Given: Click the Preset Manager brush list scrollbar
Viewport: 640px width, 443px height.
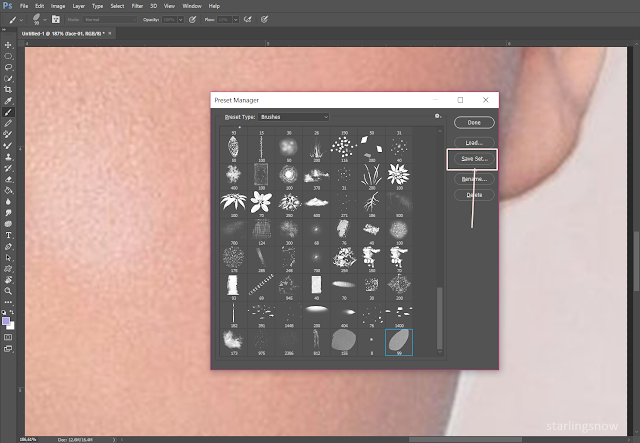Looking at the screenshot, I should pos(440,318).
